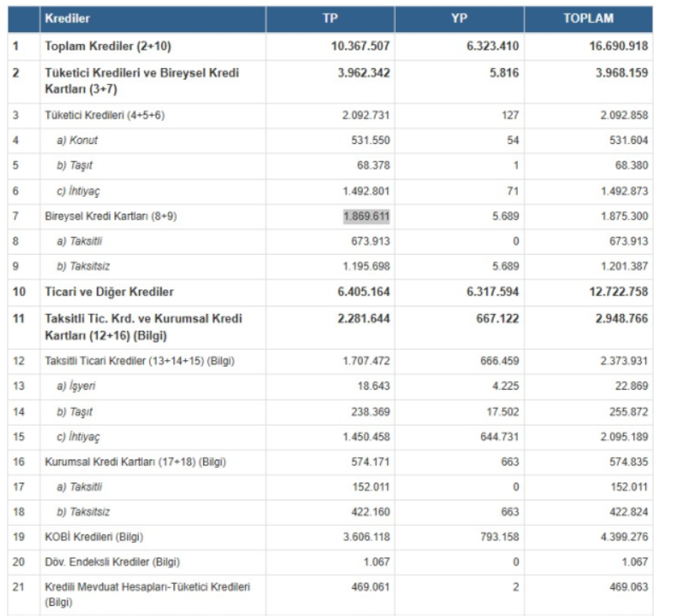Viewport: 683px width, 616px height.
Task: Select the Tüketici Kredileri (4+5+6) row label
Action: (x=104, y=115)
